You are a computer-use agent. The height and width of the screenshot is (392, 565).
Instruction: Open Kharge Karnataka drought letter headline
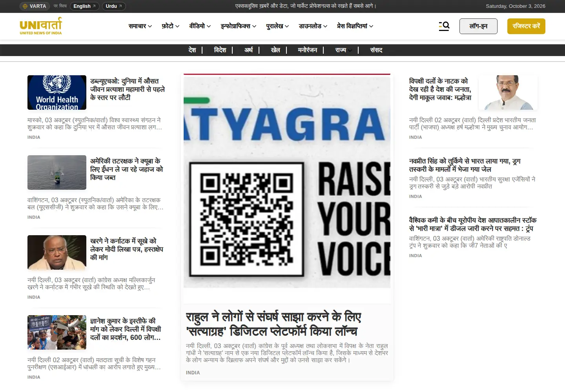click(x=127, y=249)
